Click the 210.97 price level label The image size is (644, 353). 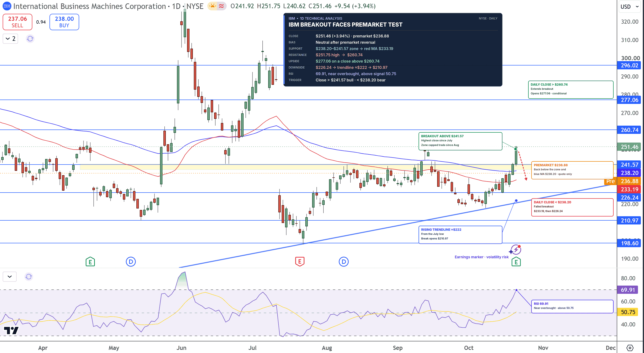629,221
